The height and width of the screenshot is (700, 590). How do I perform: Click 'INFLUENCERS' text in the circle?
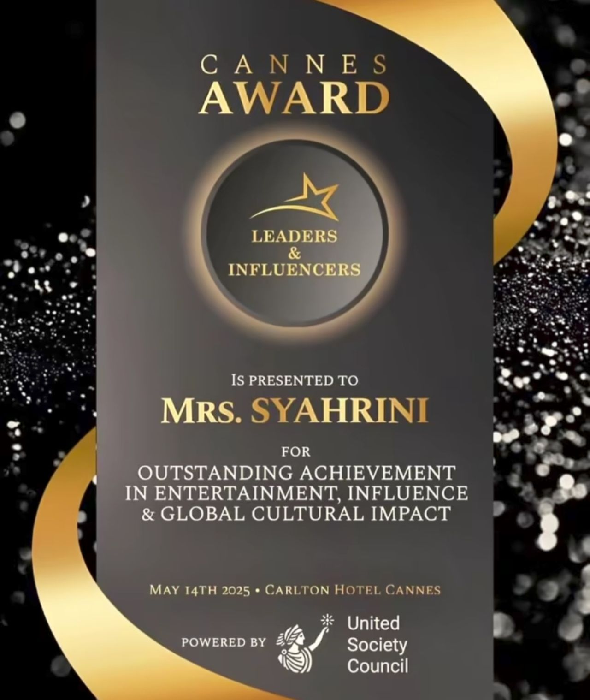point(295,269)
